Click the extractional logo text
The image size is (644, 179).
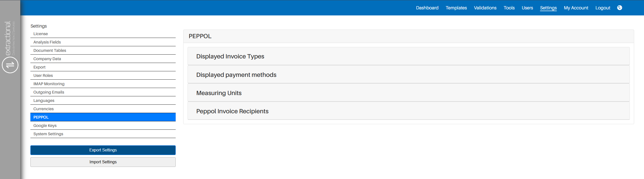pyautogui.click(x=8, y=38)
